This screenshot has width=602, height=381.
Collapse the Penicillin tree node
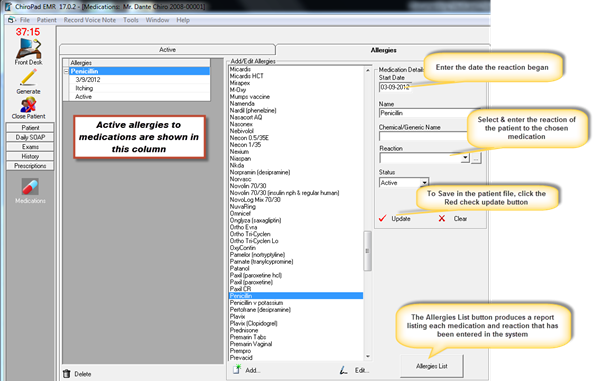(66, 71)
